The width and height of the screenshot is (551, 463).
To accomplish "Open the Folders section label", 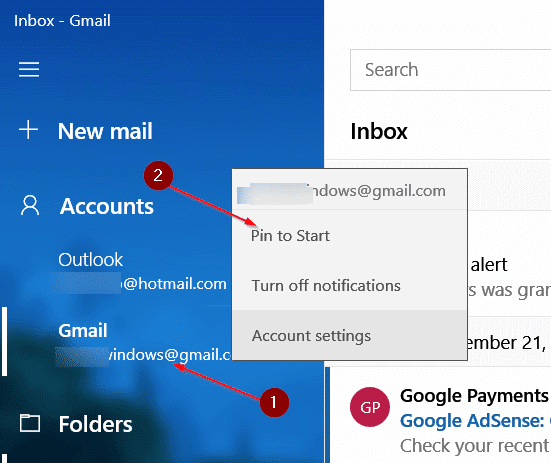I will click(96, 424).
